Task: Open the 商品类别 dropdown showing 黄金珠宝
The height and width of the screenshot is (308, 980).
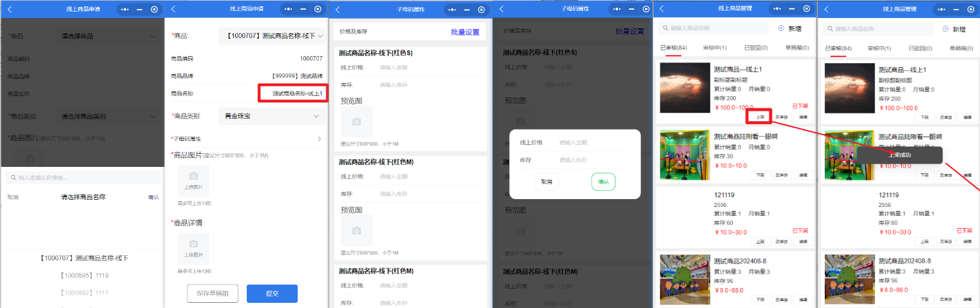Action: (271, 116)
